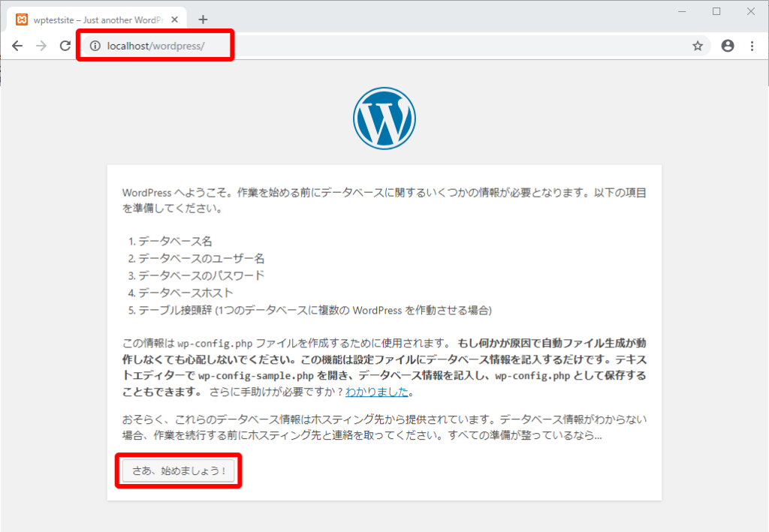
Task: Reload the page with the refresh icon
Action: point(65,46)
